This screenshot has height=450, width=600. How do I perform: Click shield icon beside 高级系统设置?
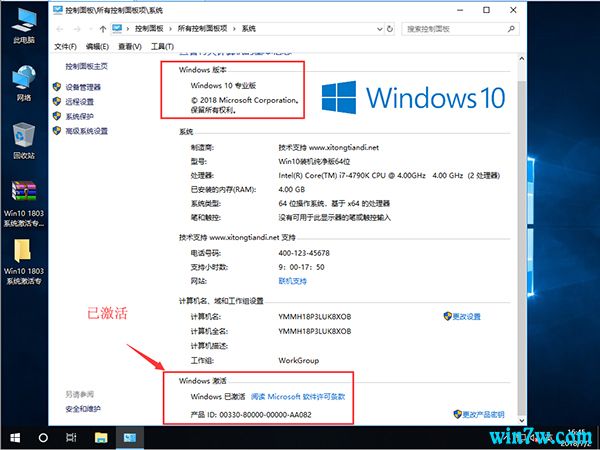click(x=57, y=131)
